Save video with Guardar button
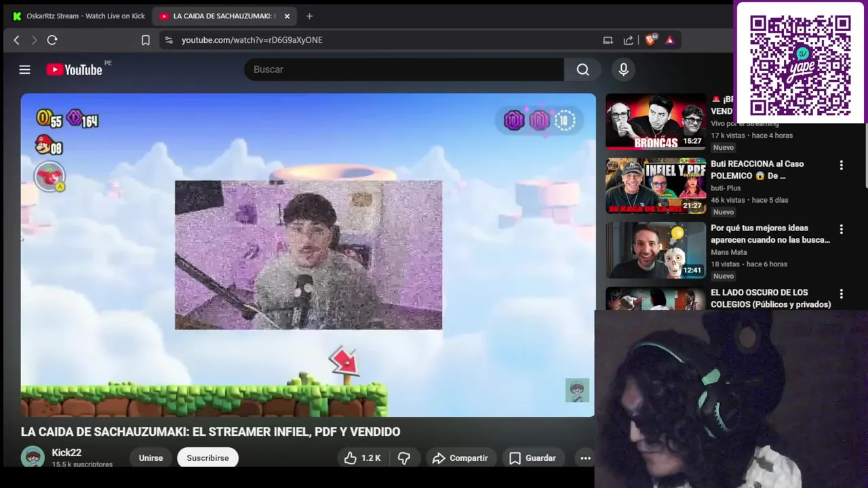The height and width of the screenshot is (488, 868). (533, 458)
